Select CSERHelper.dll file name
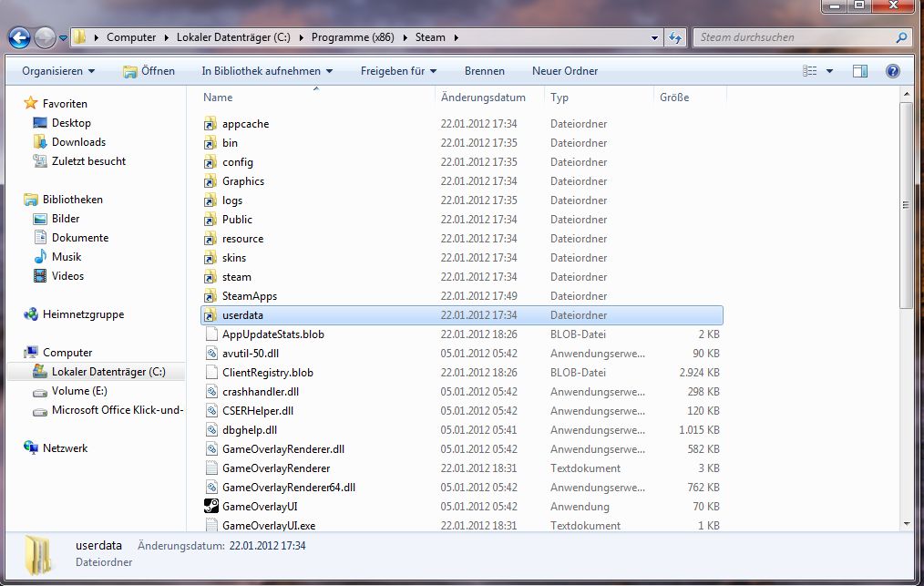This screenshot has height=586, width=924. (258, 411)
